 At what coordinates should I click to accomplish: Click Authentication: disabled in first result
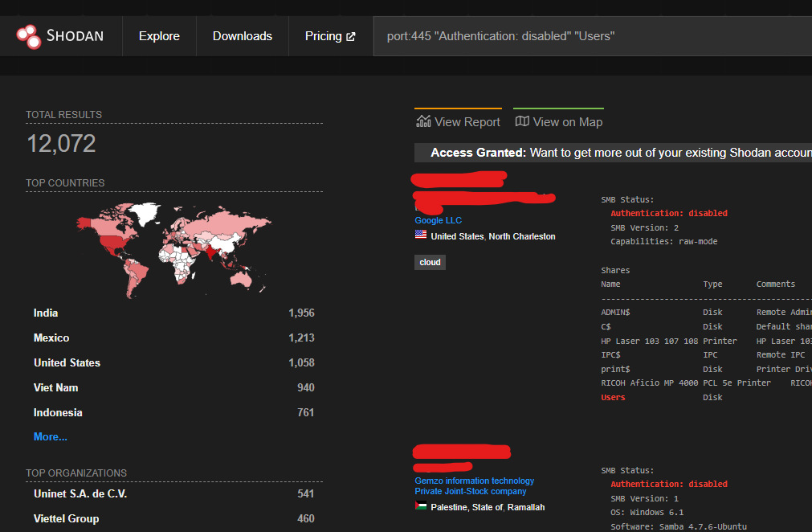[669, 214]
